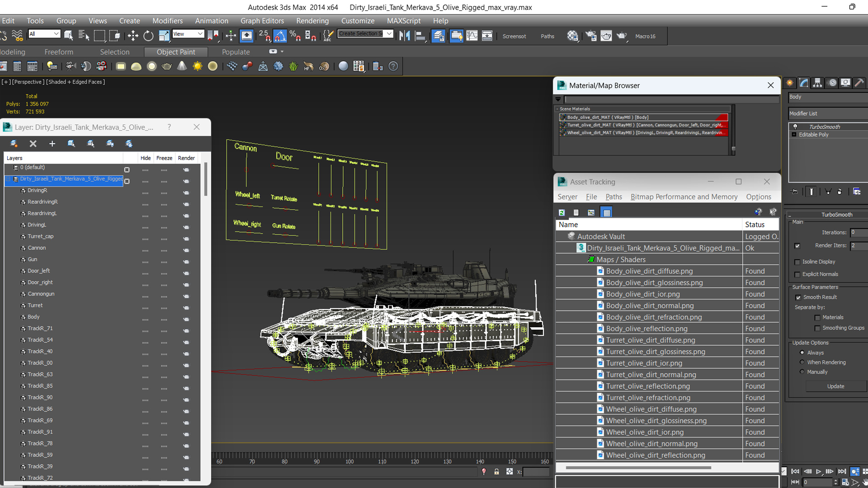Image resolution: width=868 pixels, height=488 pixels.
Task: Select Body_olive_dirt_MAT material entry
Action: (644, 117)
